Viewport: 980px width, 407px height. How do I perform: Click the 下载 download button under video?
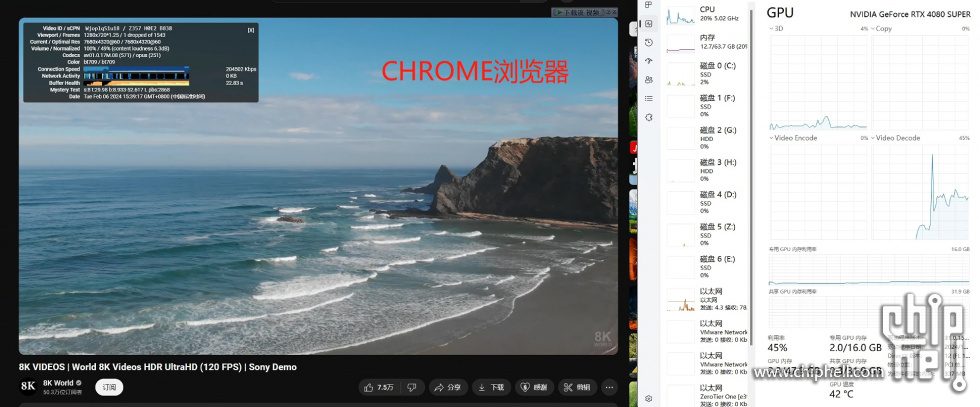[491, 388]
